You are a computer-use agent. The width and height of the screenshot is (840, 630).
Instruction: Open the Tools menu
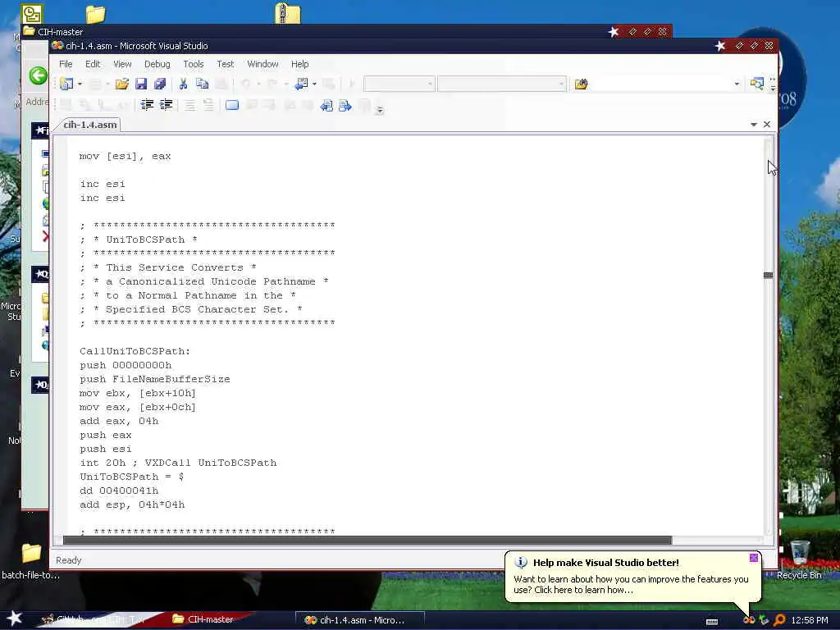coord(194,64)
